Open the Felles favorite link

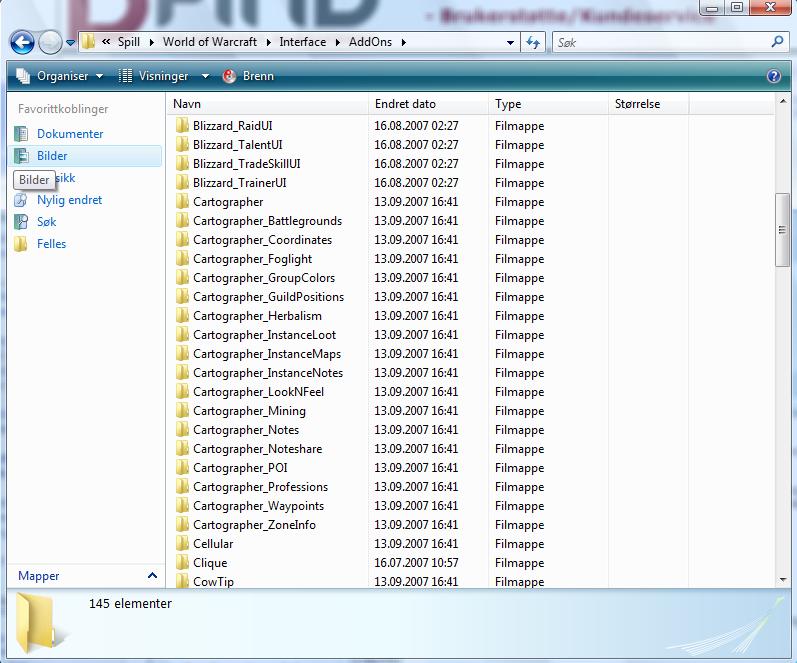[51, 244]
